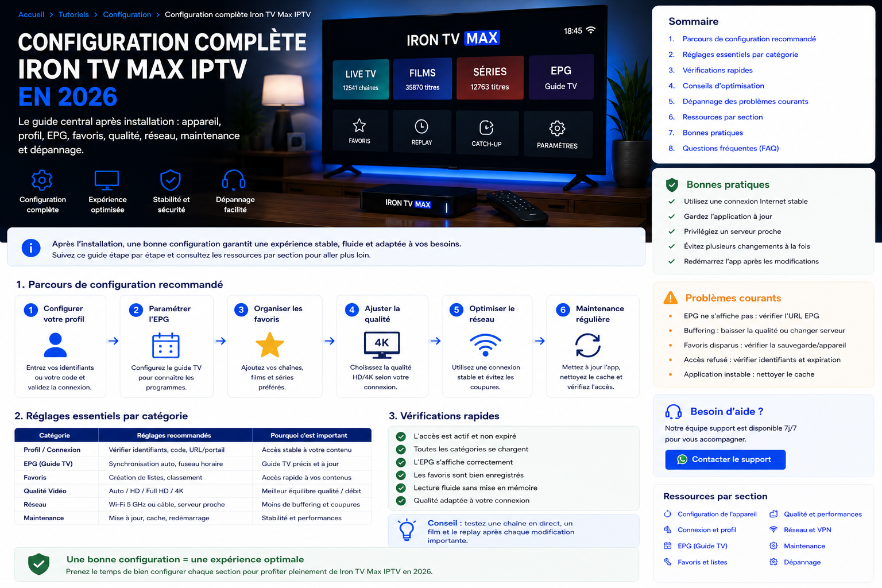Click the Stabilité et sécurité shield icon

(x=170, y=180)
